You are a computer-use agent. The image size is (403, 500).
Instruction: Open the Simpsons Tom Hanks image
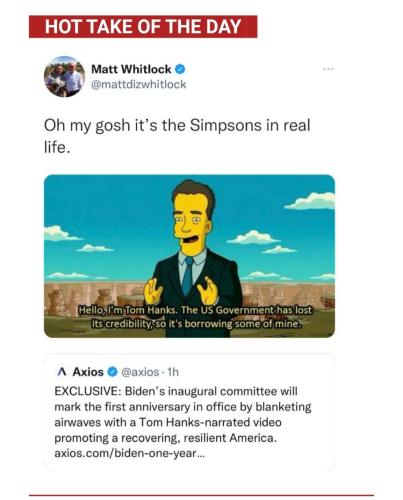pos(189,256)
